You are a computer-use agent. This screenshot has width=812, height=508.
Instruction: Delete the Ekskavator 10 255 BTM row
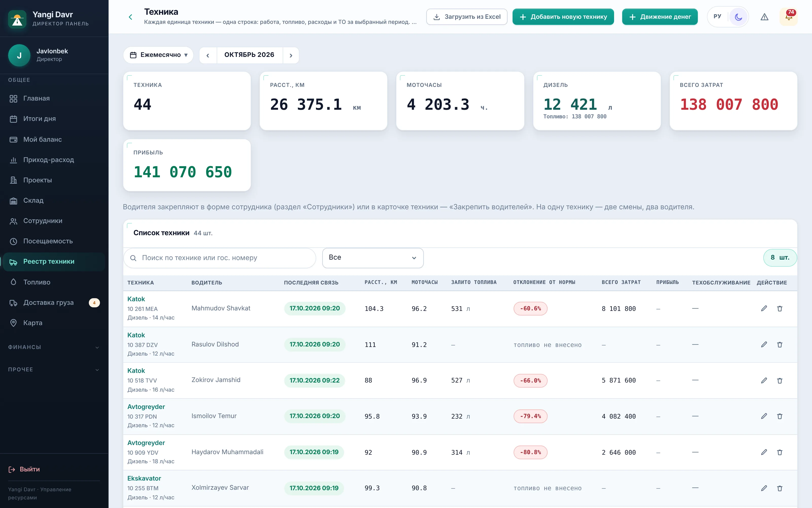[x=780, y=488]
